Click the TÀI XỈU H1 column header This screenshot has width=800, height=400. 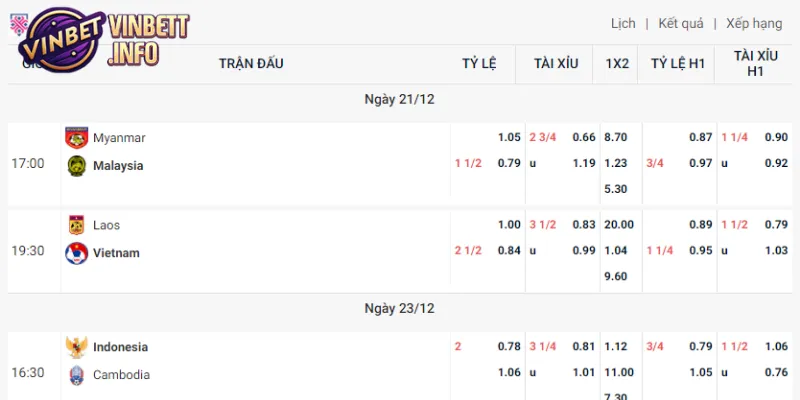click(x=755, y=63)
